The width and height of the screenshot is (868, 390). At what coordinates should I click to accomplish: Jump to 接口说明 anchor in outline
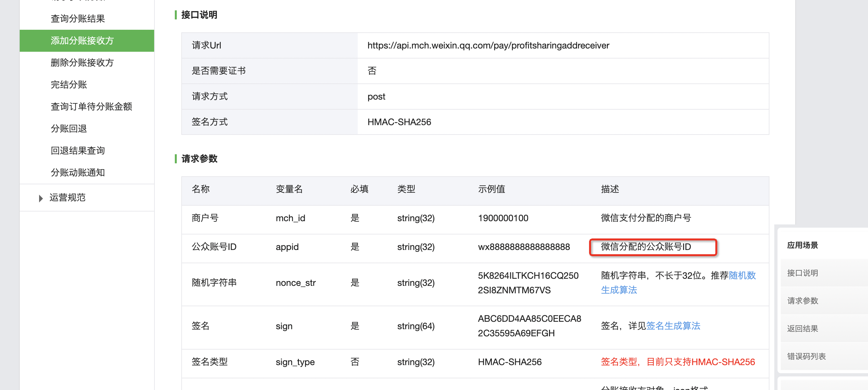pyautogui.click(x=802, y=273)
